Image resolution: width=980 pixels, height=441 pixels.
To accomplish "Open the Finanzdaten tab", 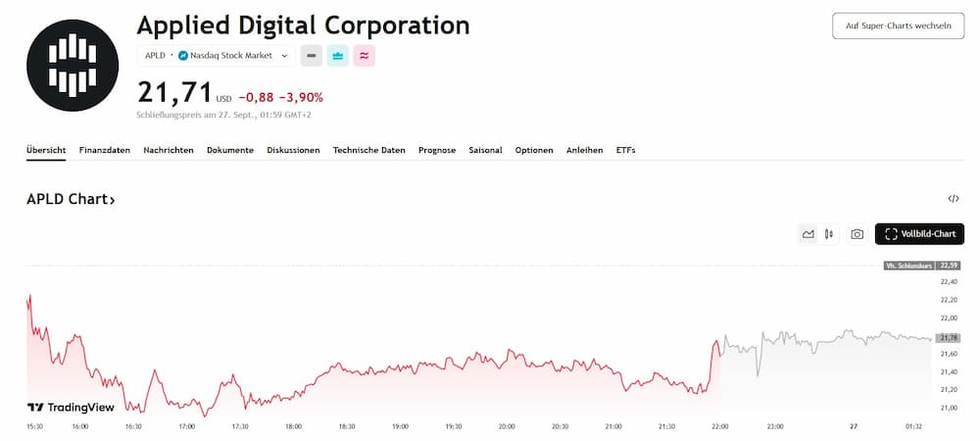I will coord(104,150).
